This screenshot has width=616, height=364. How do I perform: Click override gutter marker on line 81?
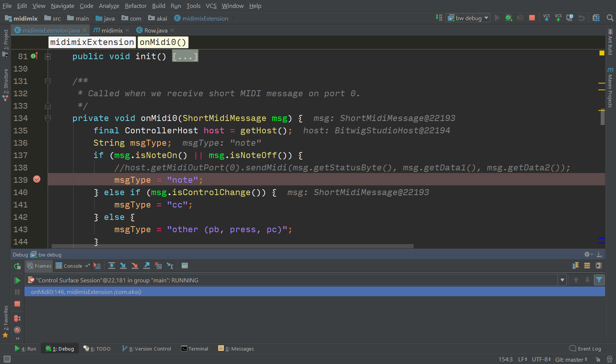coord(34,56)
